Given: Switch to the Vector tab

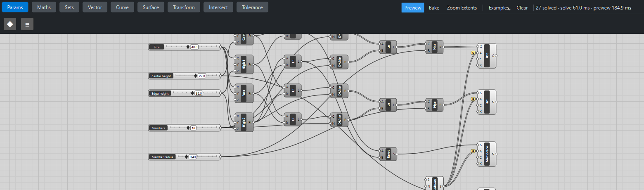Looking at the screenshot, I should tap(95, 7).
